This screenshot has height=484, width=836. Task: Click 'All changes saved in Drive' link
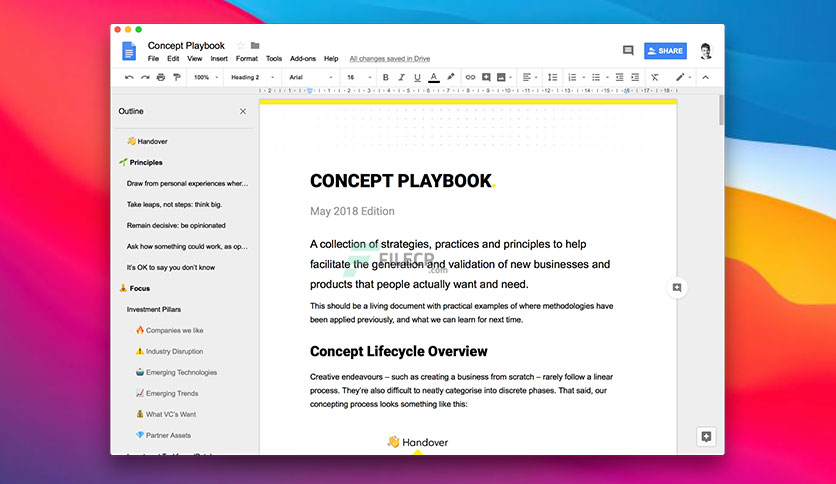point(390,59)
